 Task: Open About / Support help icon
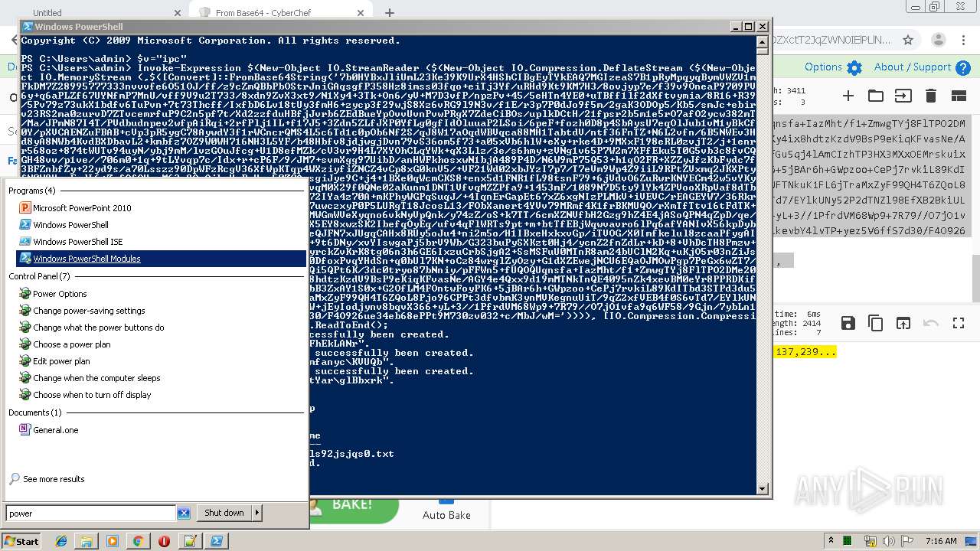[963, 68]
